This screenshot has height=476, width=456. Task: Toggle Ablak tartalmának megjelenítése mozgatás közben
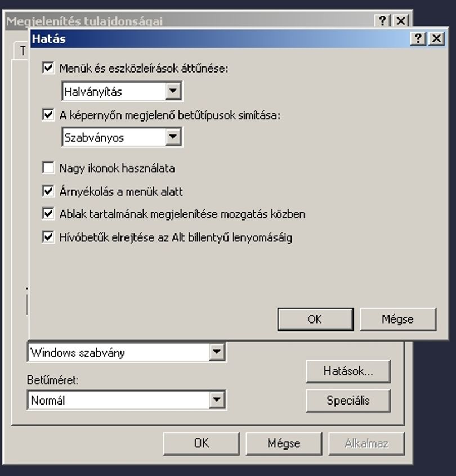tap(48, 213)
